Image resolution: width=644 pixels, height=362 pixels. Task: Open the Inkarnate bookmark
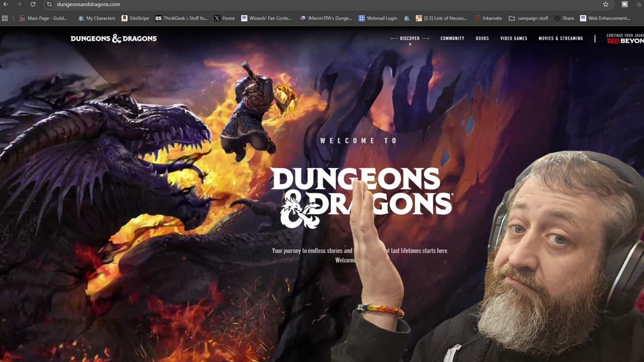coord(488,18)
